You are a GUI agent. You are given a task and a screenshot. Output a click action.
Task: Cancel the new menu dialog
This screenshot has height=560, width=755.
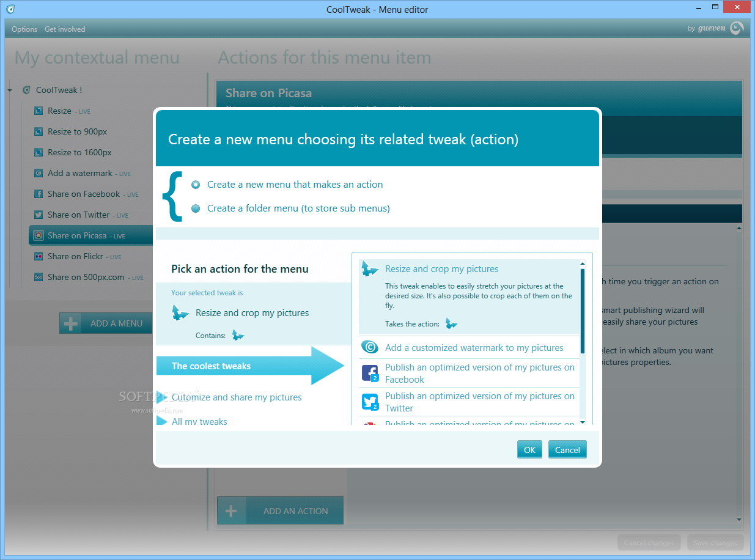[x=567, y=449]
